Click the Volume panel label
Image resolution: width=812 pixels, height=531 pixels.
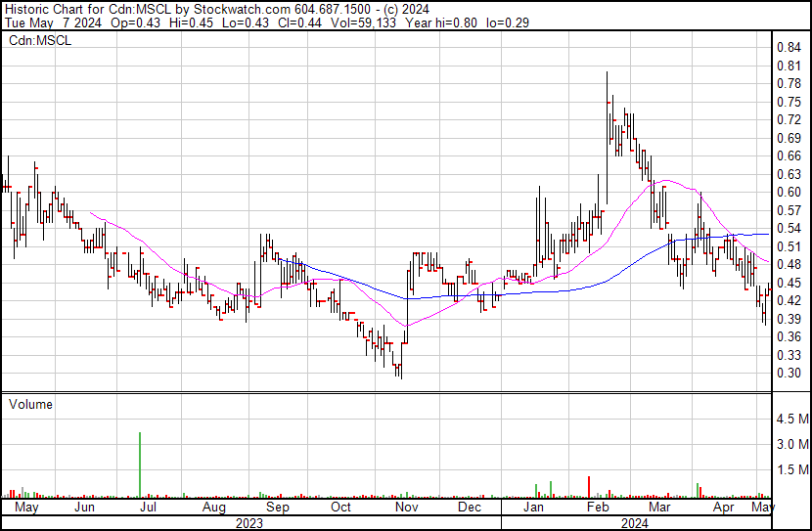click(30, 404)
